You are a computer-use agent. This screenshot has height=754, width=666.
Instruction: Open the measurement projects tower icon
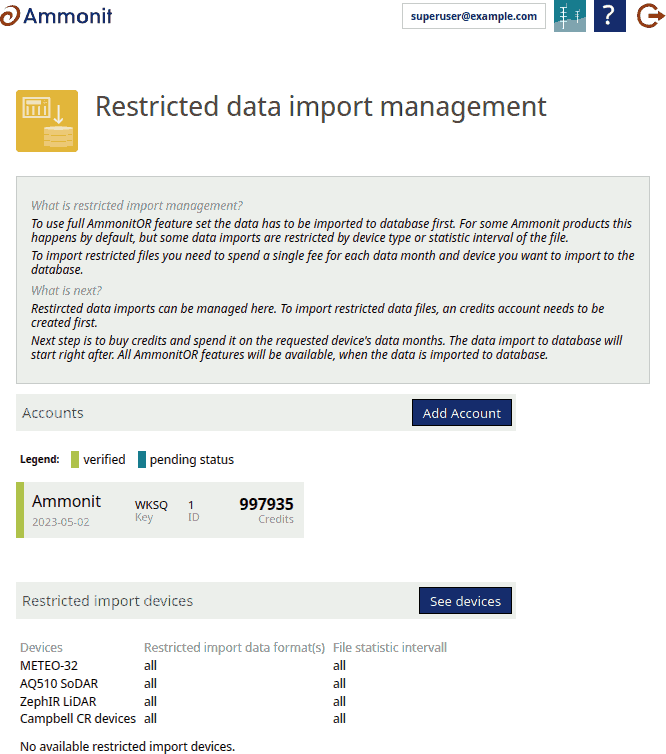tap(570, 16)
